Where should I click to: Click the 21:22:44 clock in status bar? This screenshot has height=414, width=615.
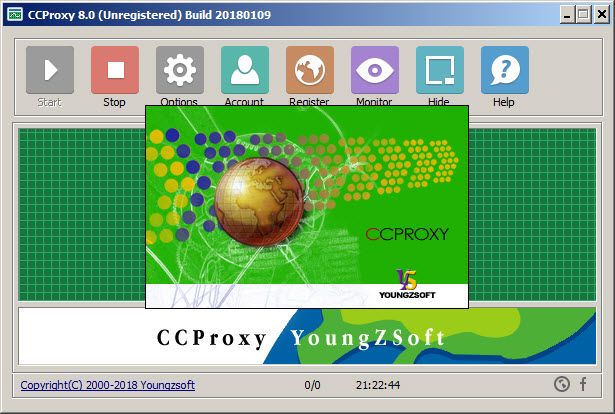point(378,385)
